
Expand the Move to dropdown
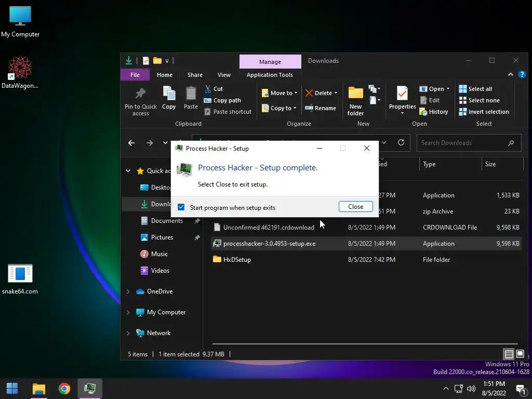coord(296,93)
